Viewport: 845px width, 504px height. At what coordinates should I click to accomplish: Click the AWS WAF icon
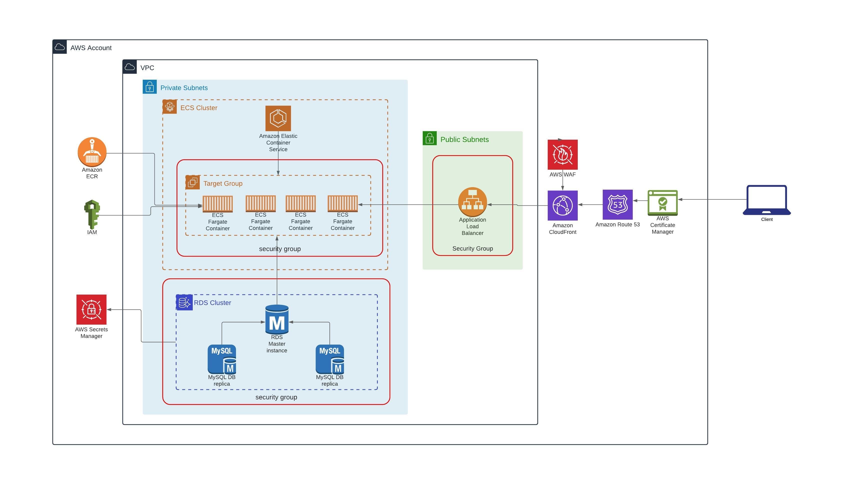(562, 155)
